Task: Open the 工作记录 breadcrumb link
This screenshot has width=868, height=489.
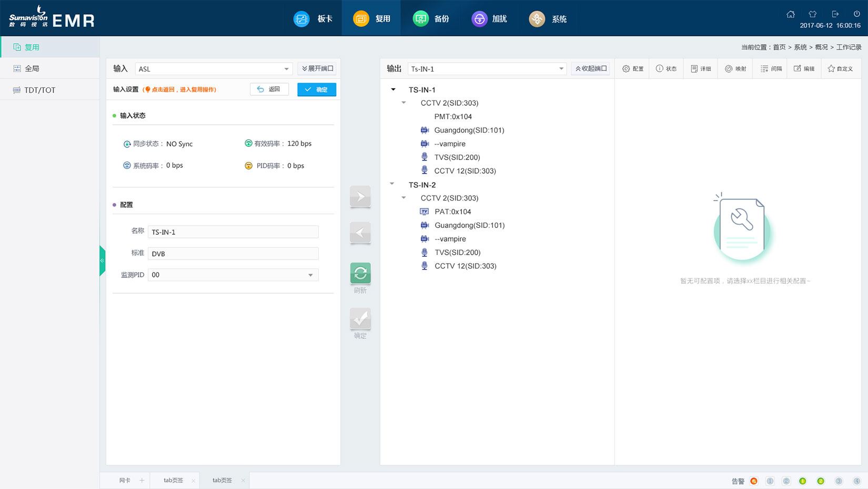Action: pyautogui.click(x=849, y=47)
